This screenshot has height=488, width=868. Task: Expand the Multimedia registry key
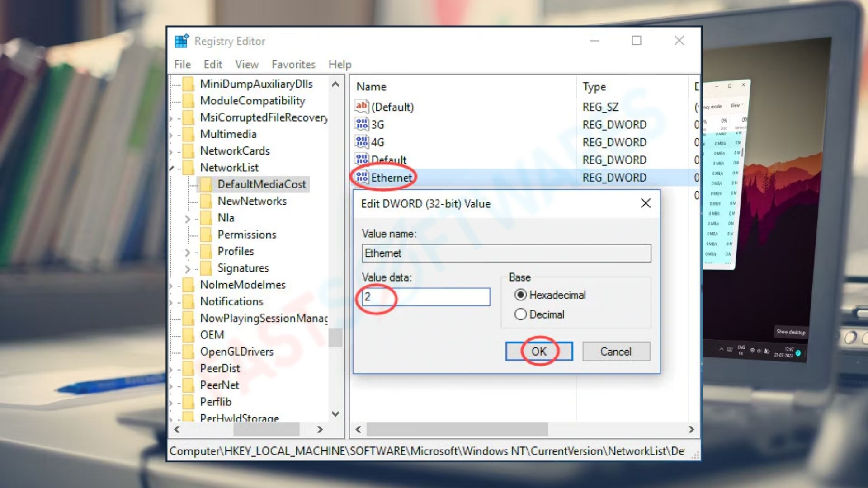tap(171, 135)
